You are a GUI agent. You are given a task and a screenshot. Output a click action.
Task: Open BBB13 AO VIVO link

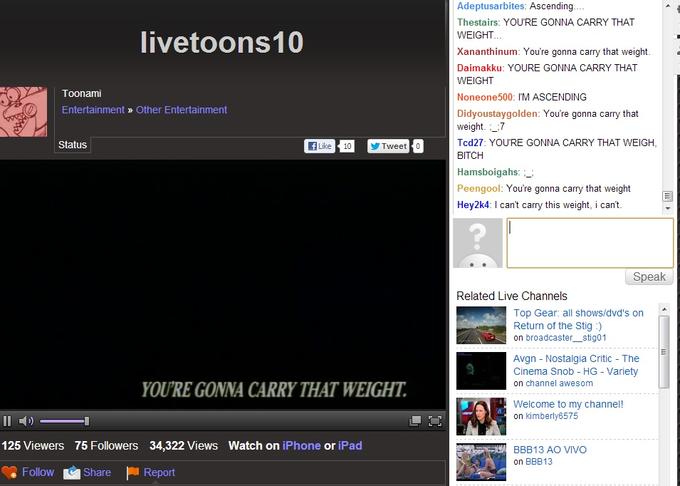click(x=550, y=450)
